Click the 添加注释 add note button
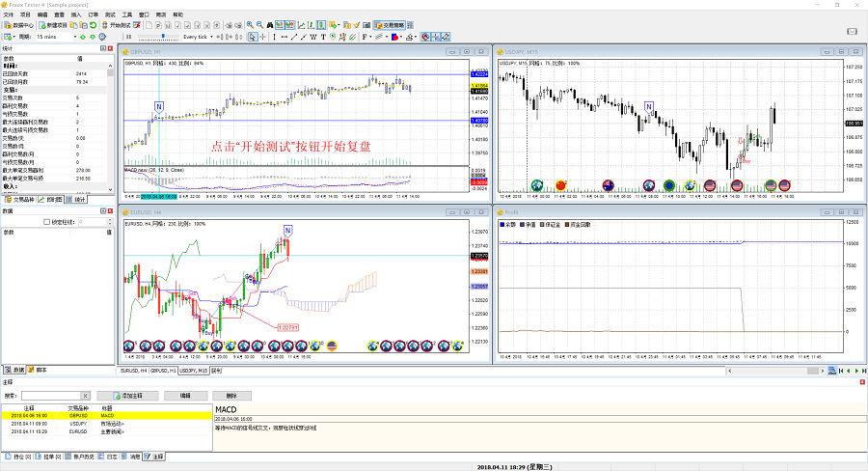Screen dimensions: 868x471 [128, 396]
